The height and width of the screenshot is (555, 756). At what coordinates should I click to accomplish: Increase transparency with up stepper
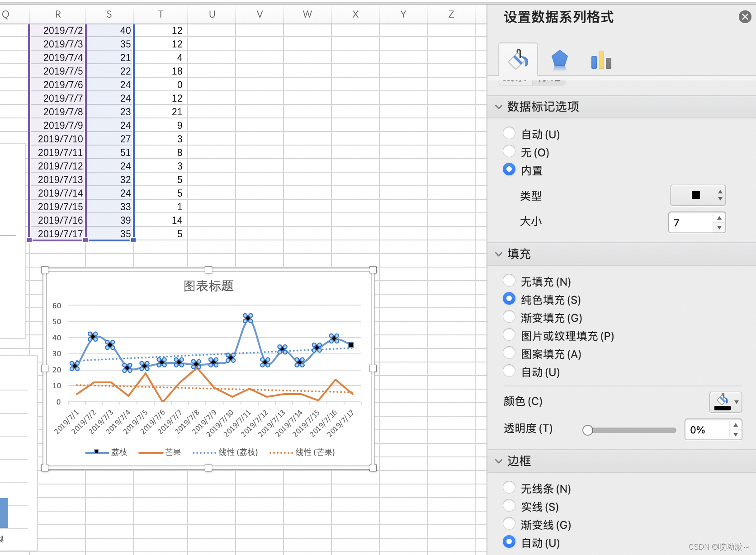(736, 425)
